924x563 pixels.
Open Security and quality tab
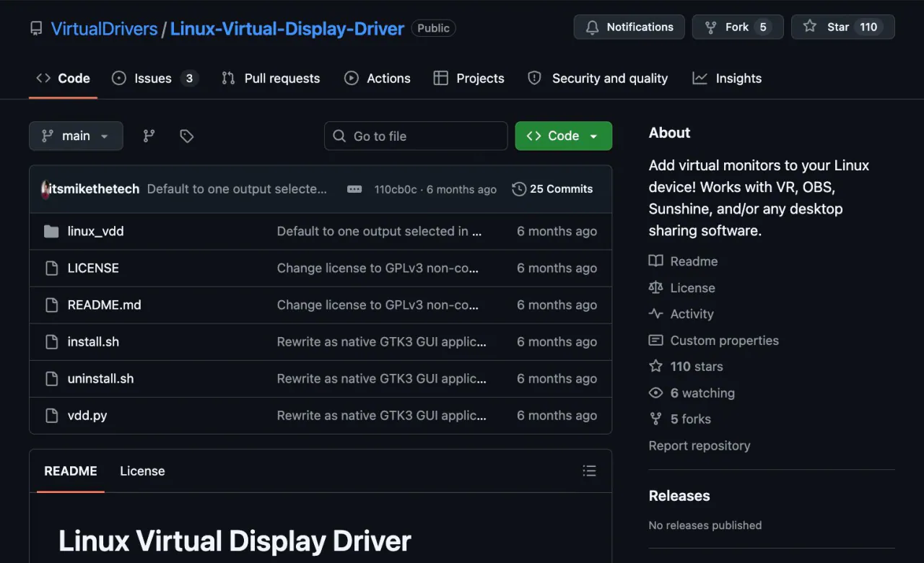point(598,78)
